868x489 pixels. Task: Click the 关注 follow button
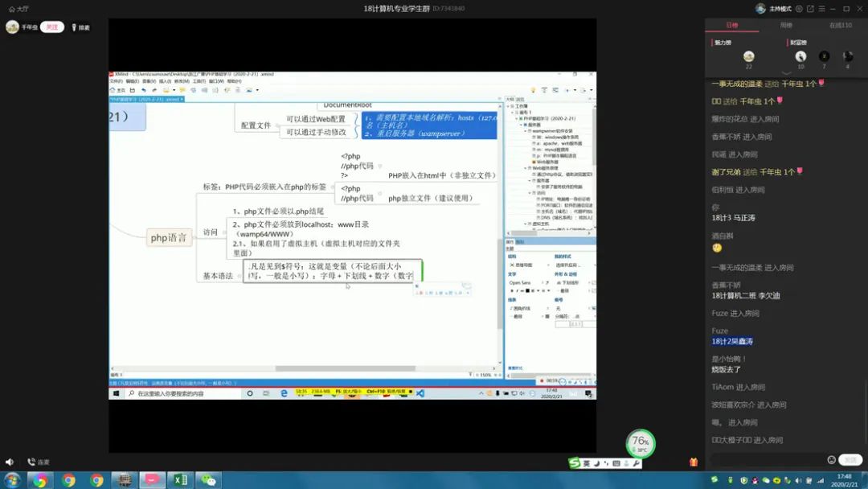click(x=52, y=27)
